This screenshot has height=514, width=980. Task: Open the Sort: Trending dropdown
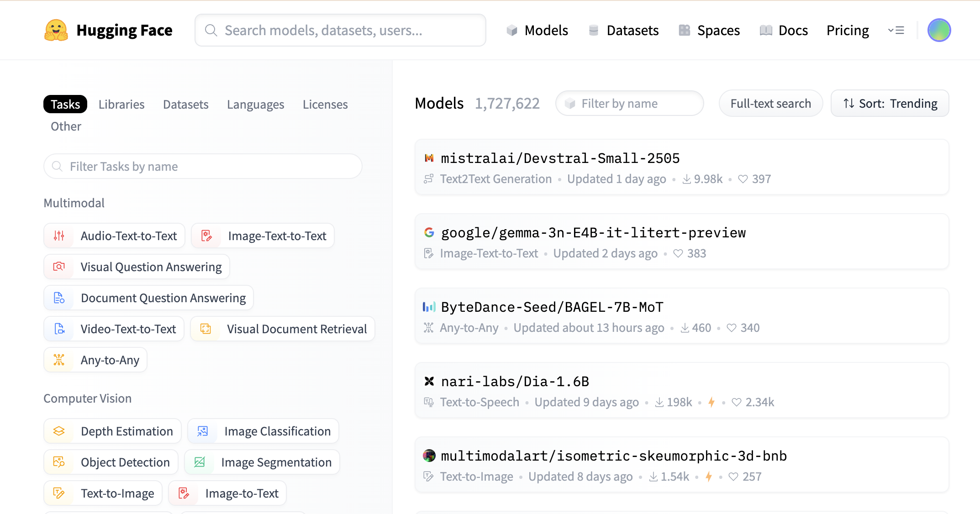(x=890, y=104)
